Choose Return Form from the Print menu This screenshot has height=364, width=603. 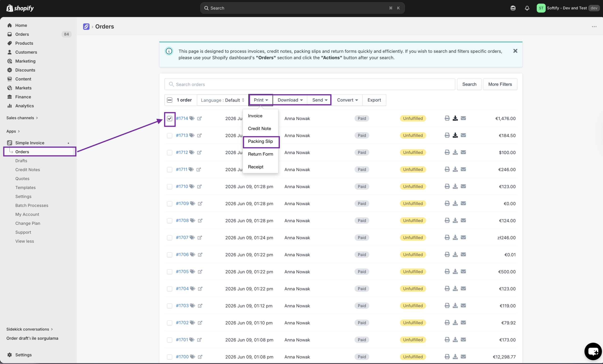coord(260,154)
